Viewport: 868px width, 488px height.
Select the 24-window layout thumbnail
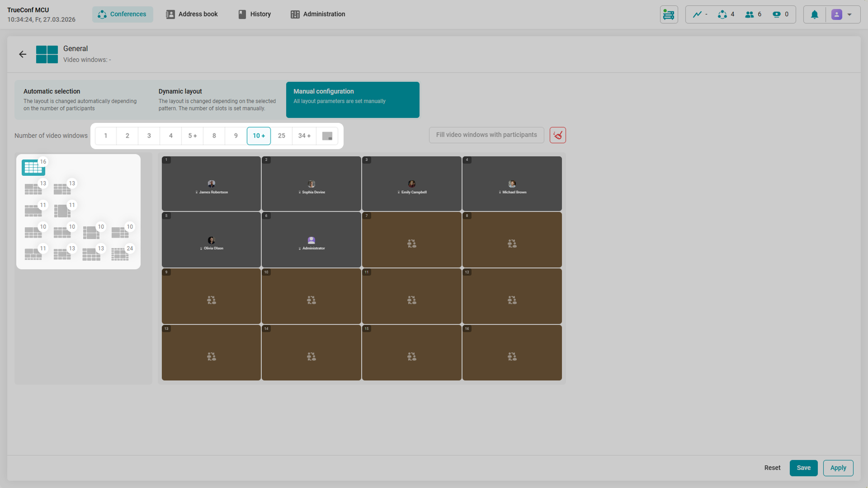pos(120,254)
